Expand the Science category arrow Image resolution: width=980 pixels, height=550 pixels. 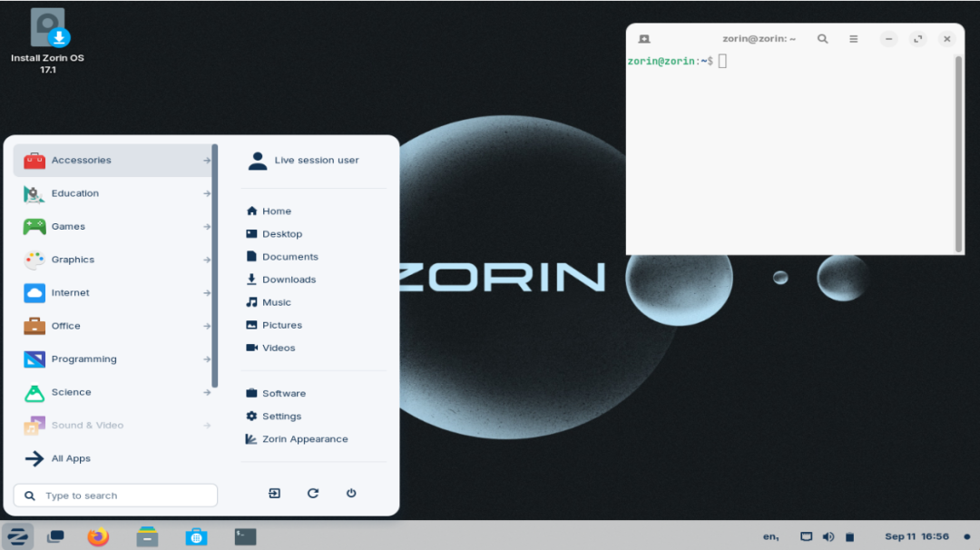click(x=207, y=392)
